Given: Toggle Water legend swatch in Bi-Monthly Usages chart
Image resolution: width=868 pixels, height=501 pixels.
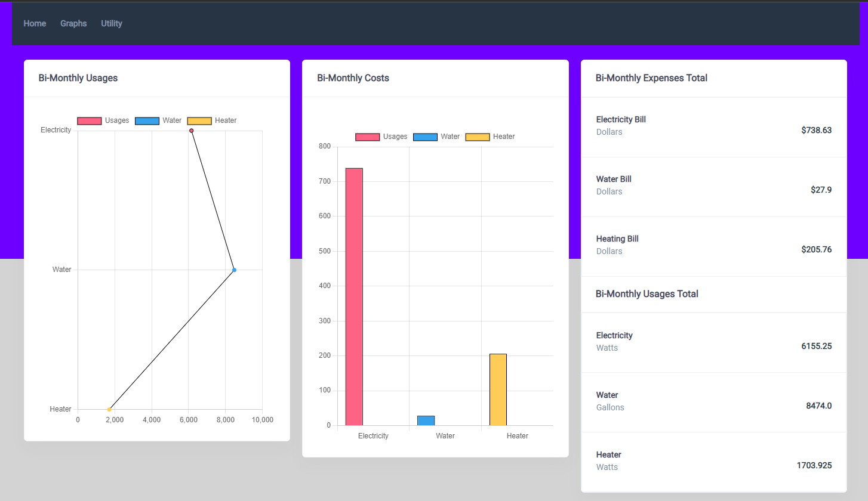Looking at the screenshot, I should 147,120.
